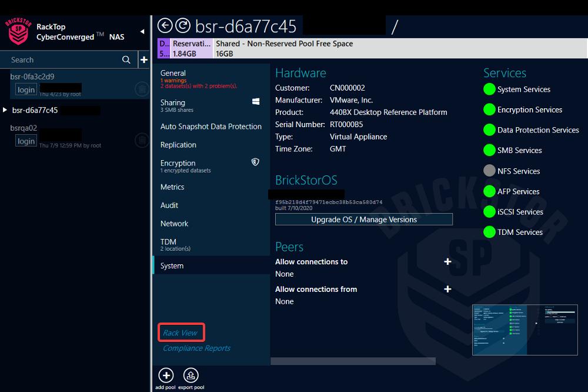Click the plus icon next to search
The width and height of the screenshot is (588, 392).
click(x=144, y=59)
